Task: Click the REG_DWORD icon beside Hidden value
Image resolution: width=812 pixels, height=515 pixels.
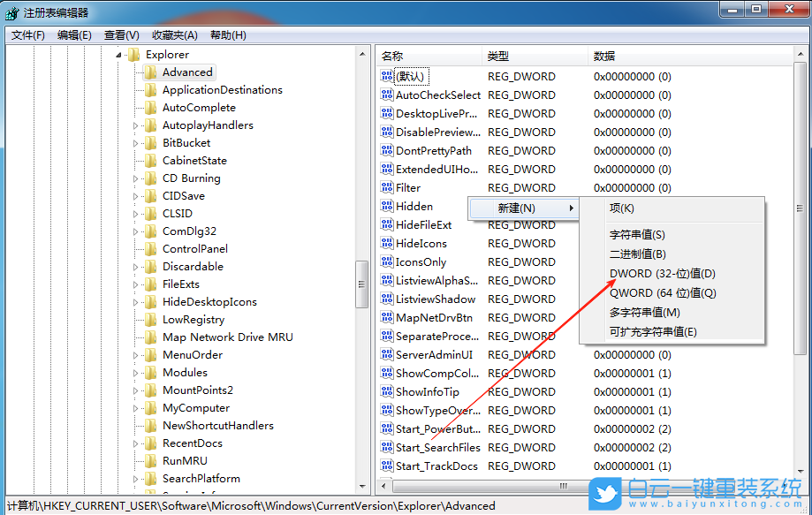Action: (386, 206)
